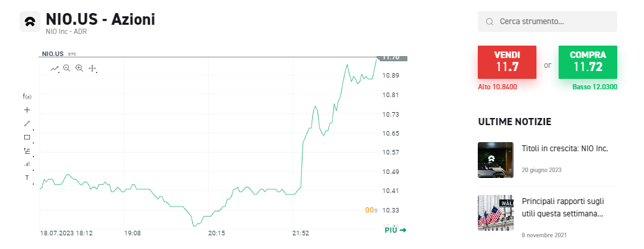Zoom in the chart with plus magnifier
Screen dimensions: 644x249
coord(80,68)
